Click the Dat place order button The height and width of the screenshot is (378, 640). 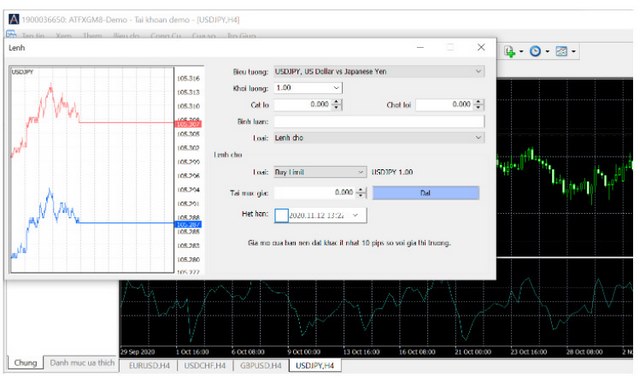coord(426,193)
